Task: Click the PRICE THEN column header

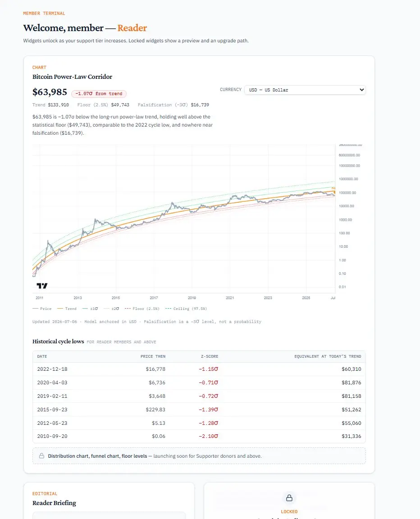Action: coord(153,356)
